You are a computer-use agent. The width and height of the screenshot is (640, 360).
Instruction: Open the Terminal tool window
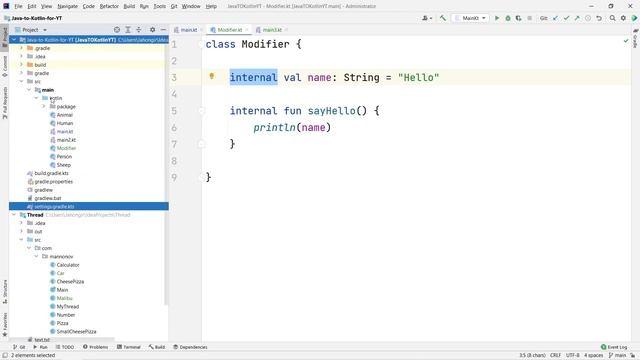point(129,347)
